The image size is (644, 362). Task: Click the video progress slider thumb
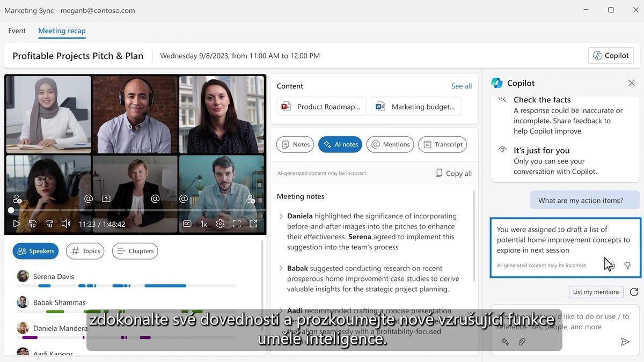click(x=11, y=210)
